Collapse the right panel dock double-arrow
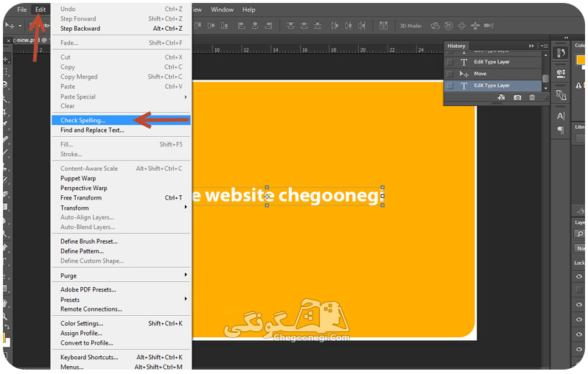This screenshot has height=374, width=588. (x=566, y=38)
